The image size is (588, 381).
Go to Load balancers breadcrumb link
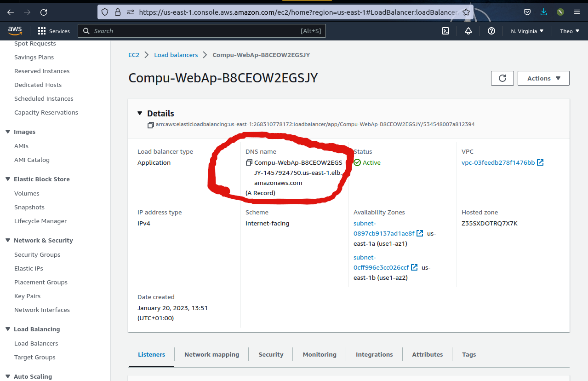tap(176, 55)
